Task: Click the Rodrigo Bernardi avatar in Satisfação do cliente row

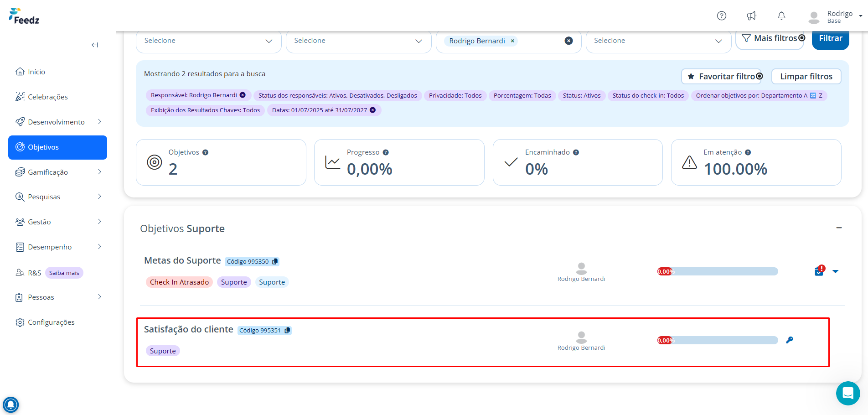Action: pyautogui.click(x=581, y=337)
